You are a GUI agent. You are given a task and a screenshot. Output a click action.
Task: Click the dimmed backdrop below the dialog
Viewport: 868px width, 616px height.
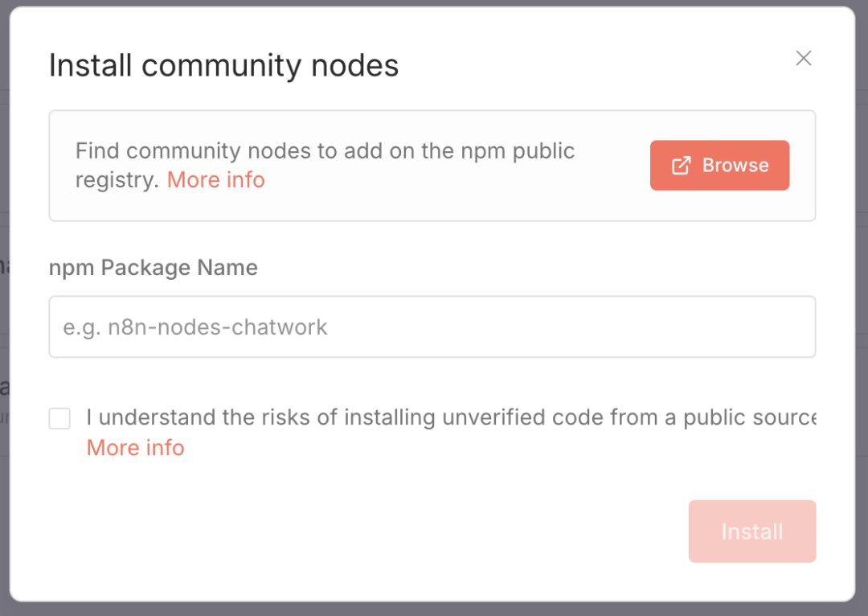434,610
